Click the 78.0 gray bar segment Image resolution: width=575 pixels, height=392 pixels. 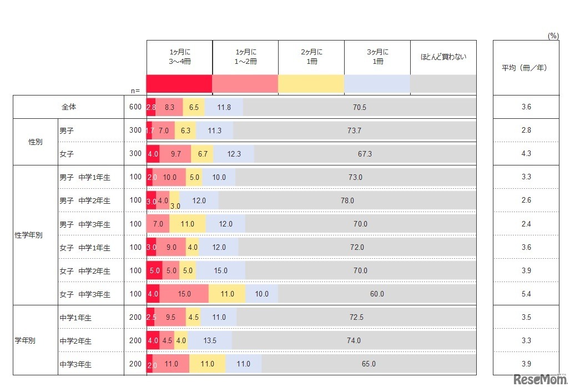pos(347,200)
